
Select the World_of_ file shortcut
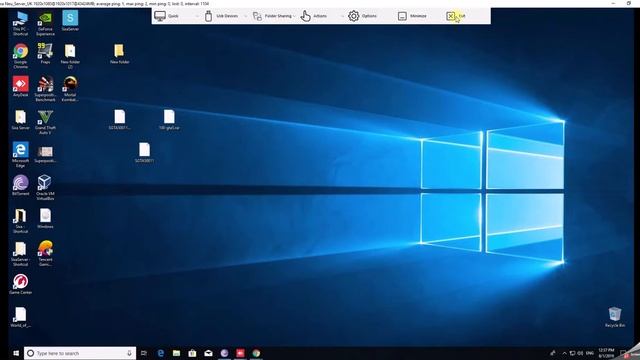point(20,317)
